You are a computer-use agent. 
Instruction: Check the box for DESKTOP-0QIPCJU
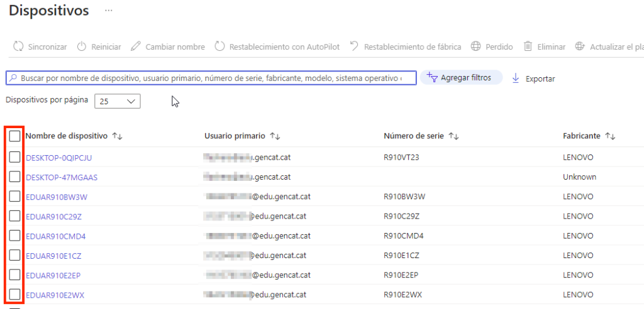click(14, 157)
